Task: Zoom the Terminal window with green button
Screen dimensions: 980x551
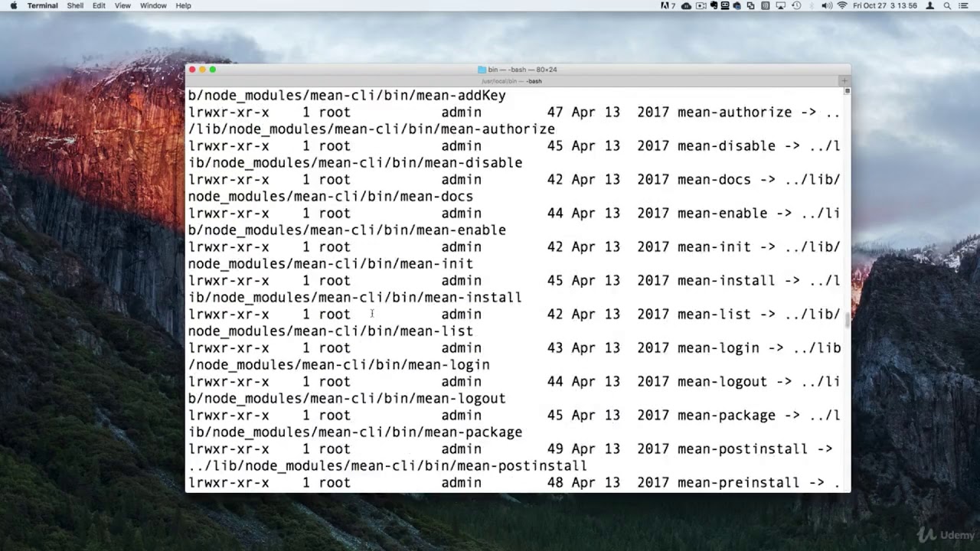Action: coord(212,70)
